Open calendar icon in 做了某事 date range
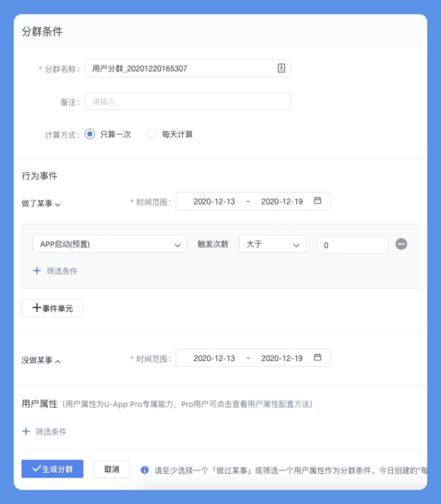 pyautogui.click(x=318, y=200)
